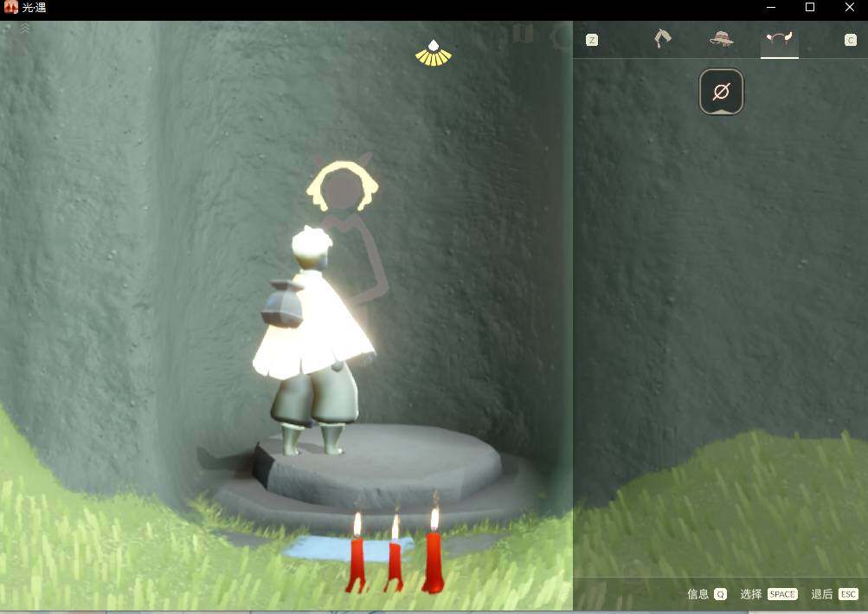Click the C key next-category button

pyautogui.click(x=851, y=40)
